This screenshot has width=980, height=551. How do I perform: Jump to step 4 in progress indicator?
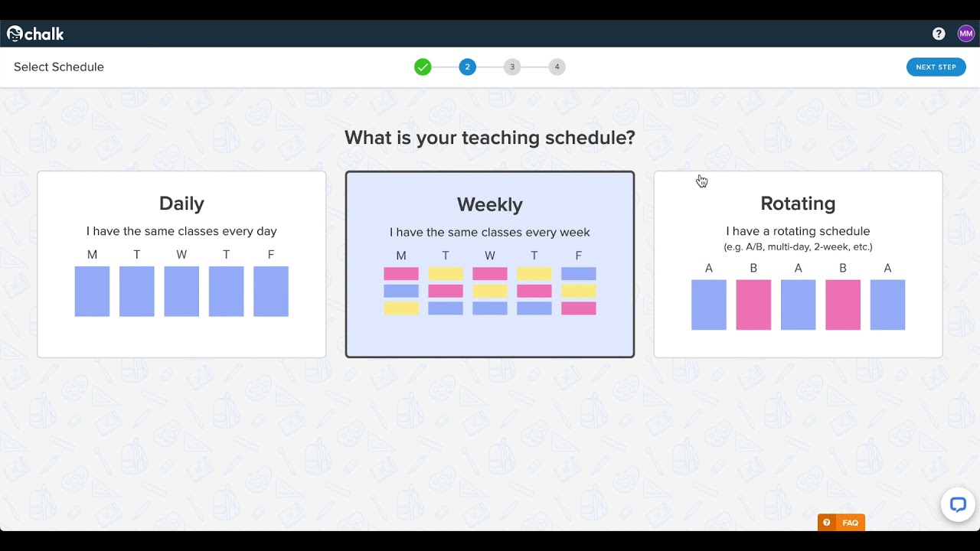[557, 67]
